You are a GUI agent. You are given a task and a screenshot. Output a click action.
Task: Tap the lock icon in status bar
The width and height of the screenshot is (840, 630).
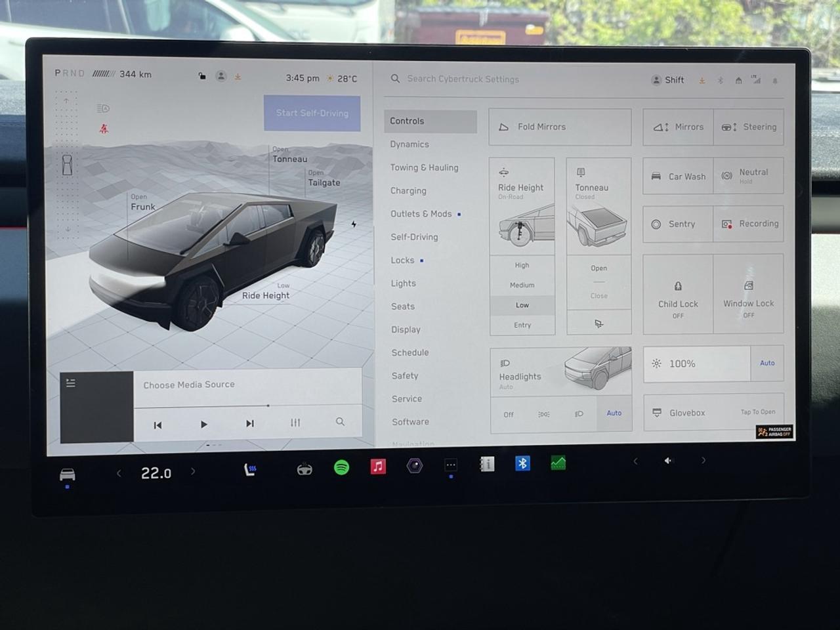(202, 76)
